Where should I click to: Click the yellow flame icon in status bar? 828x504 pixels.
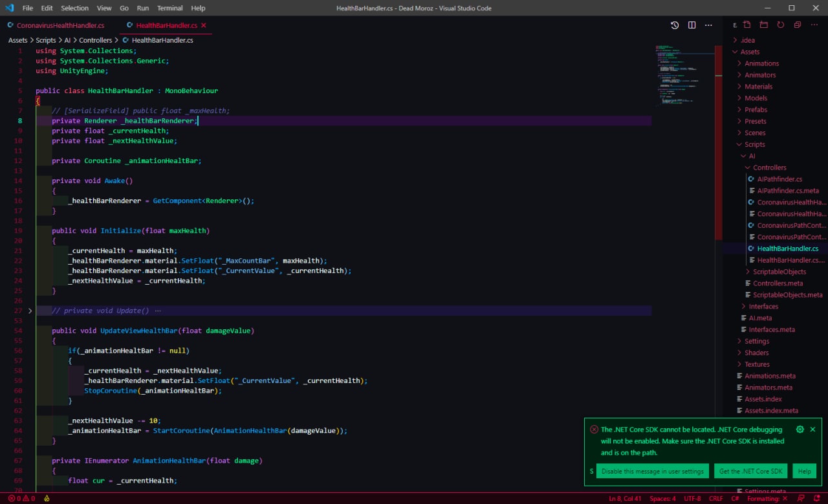(47, 499)
